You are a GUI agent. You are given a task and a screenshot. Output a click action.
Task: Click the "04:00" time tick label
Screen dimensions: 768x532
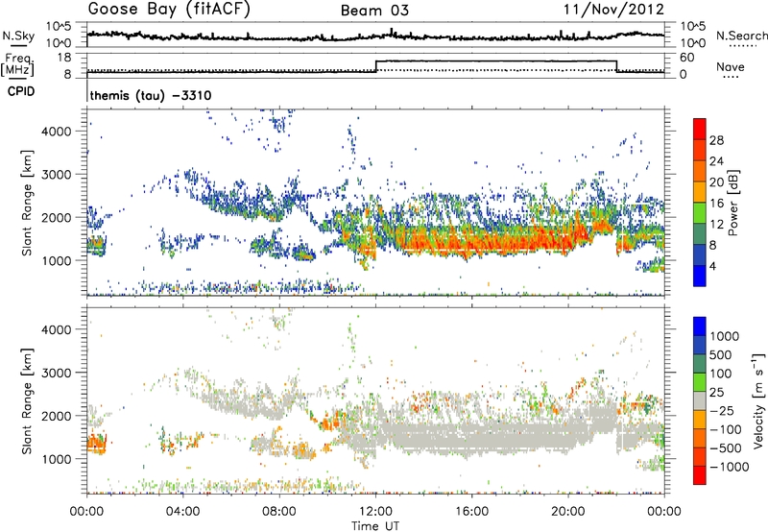coord(183,512)
